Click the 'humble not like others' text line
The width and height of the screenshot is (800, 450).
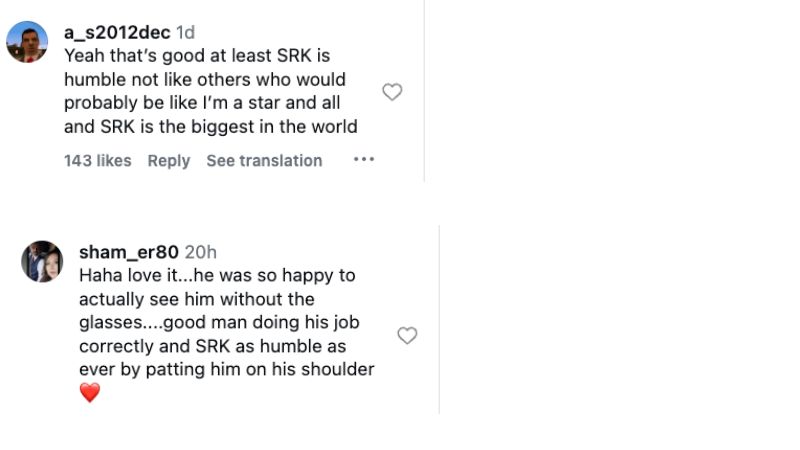pos(205,79)
